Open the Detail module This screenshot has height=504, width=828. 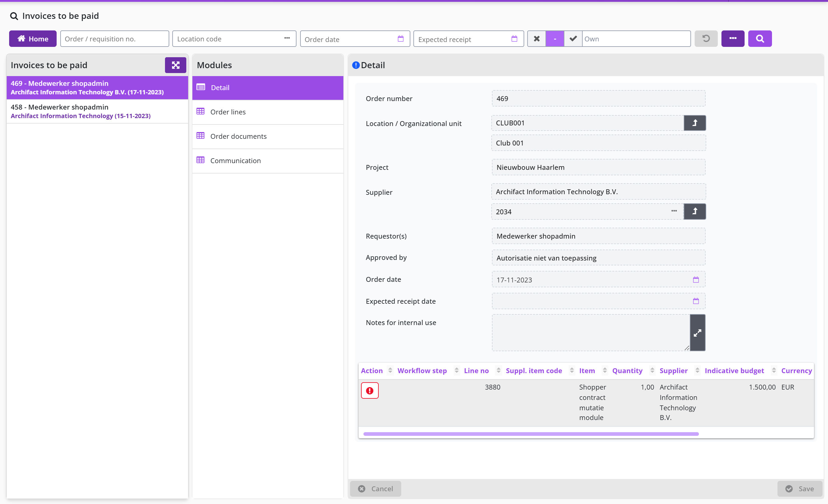click(x=268, y=88)
